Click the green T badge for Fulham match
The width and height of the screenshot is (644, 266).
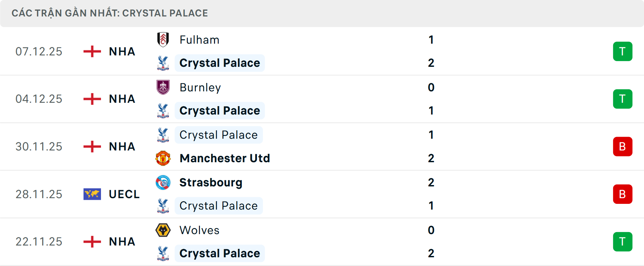coord(623,51)
